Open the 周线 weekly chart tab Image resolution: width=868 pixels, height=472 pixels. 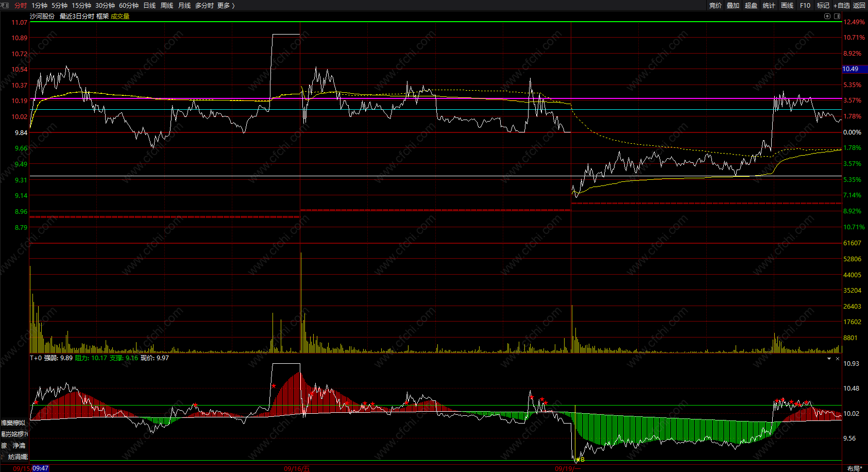[167, 5]
